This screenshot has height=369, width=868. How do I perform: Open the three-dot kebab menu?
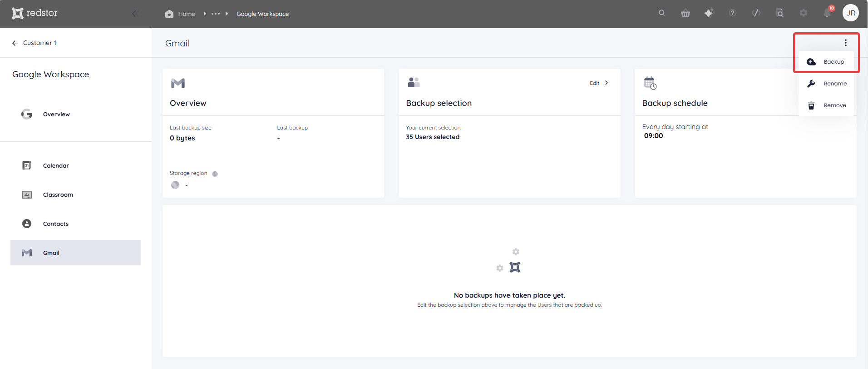click(x=845, y=43)
